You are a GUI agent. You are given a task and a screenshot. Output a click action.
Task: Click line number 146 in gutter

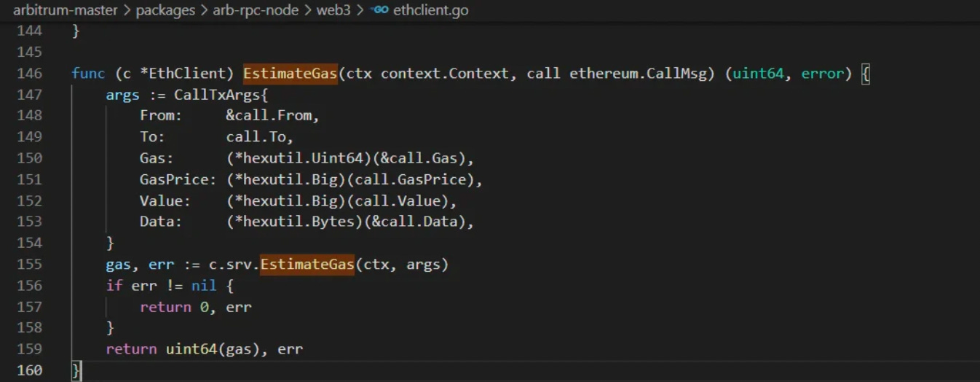30,74
